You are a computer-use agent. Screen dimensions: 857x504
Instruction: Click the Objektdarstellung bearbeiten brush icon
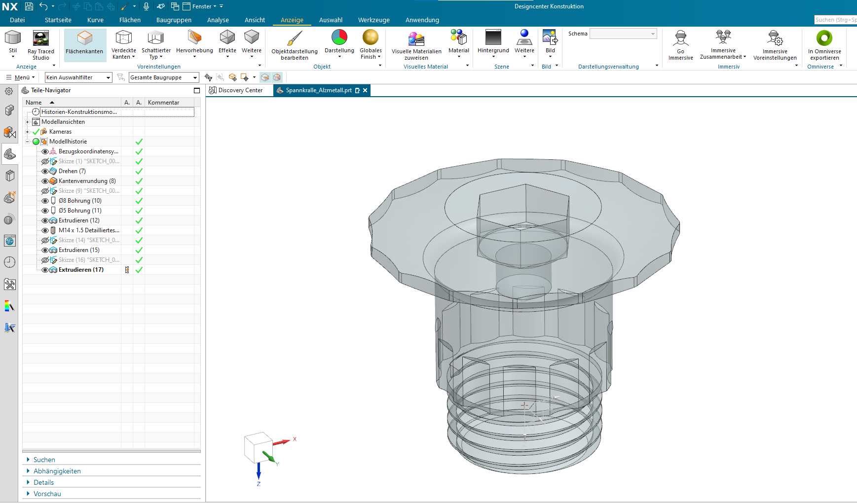295,38
